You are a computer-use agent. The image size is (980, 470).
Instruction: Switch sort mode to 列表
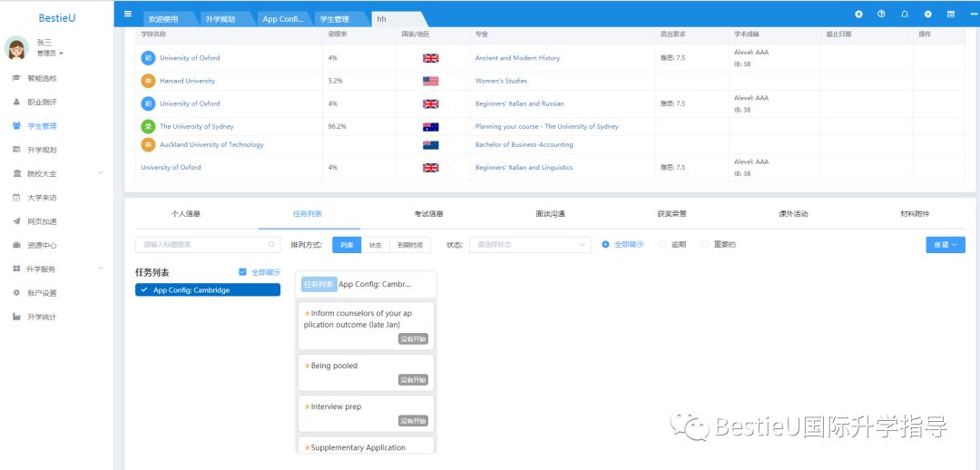(x=347, y=245)
